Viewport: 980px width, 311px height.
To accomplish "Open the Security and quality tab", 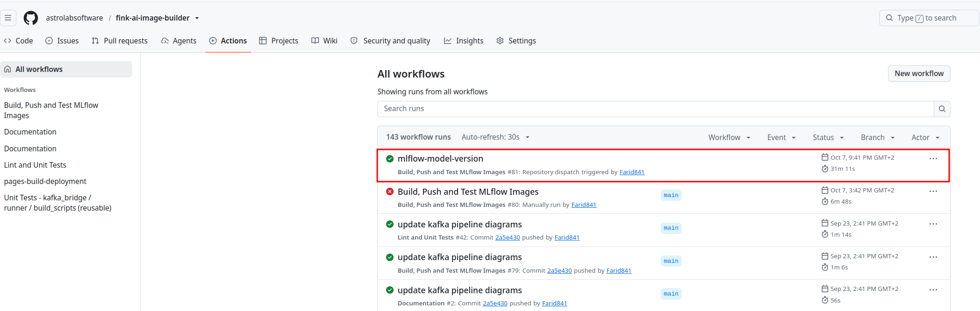I will click(390, 41).
